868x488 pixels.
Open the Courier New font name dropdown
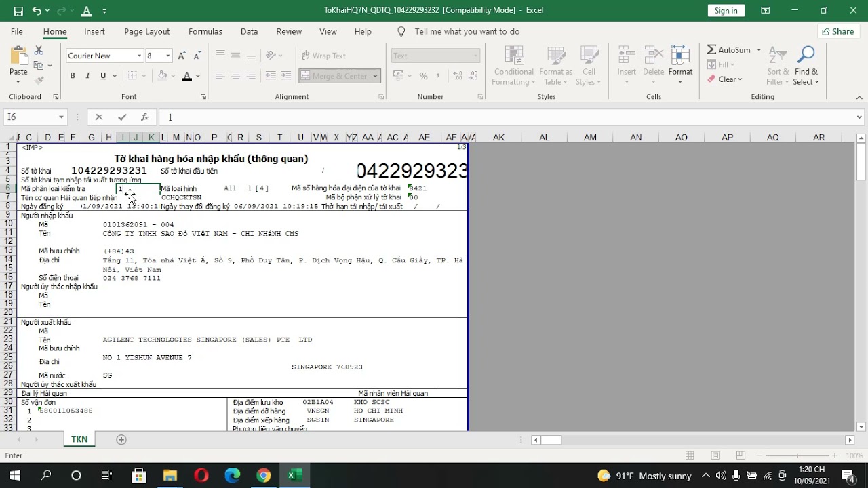pos(139,56)
